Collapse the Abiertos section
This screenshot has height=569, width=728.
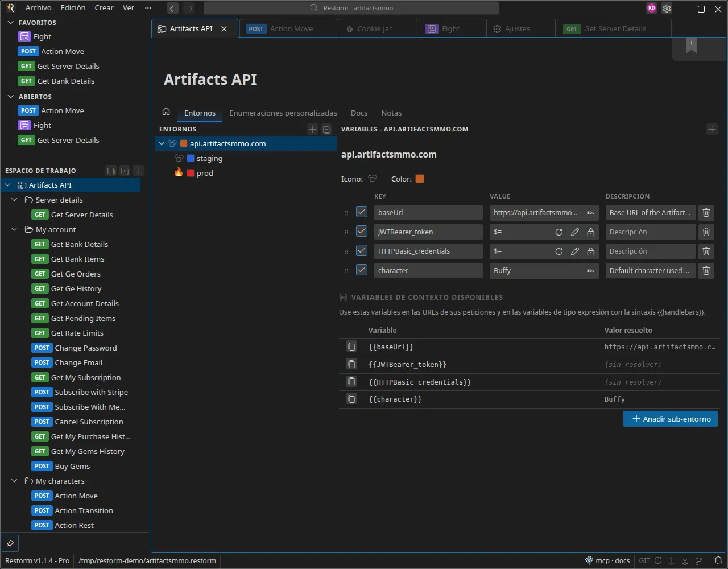point(10,97)
